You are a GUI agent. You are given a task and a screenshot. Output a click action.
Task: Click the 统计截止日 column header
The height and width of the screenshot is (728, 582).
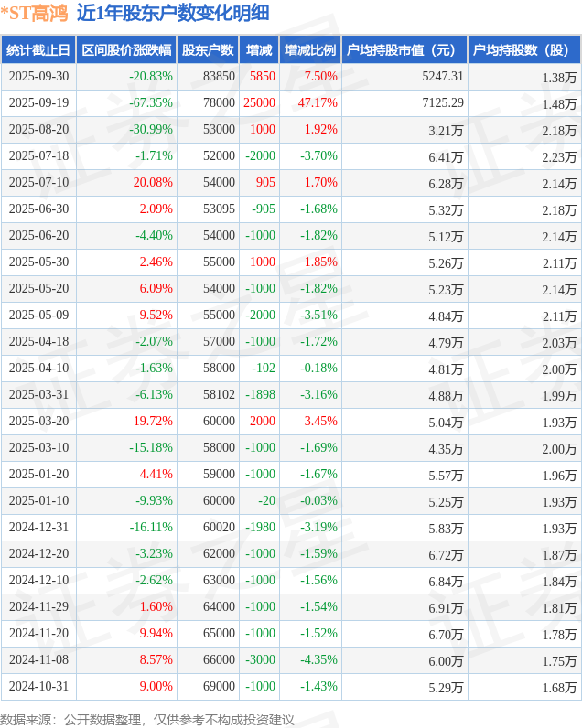point(38,50)
